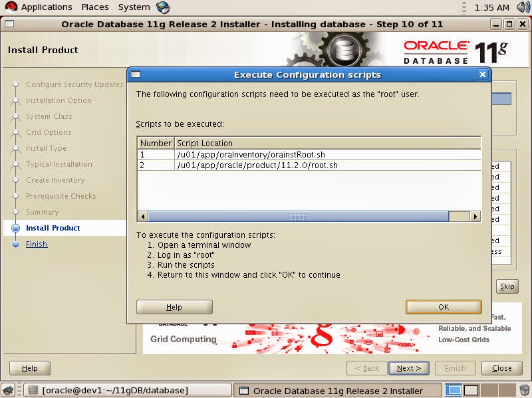Click the Next button in installer
The image size is (532, 398).
[x=409, y=368]
